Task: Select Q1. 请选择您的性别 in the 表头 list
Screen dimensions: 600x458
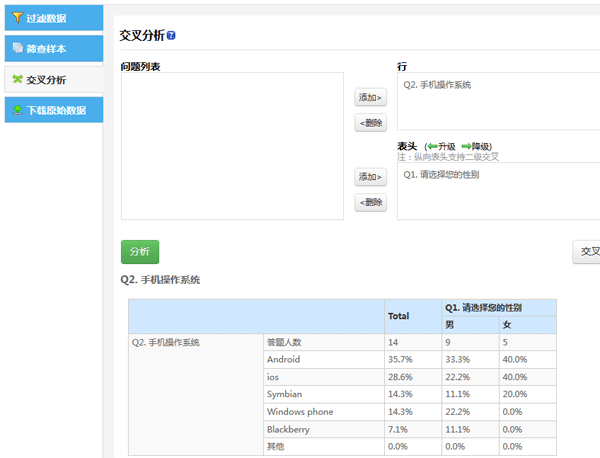Action: coord(441,175)
